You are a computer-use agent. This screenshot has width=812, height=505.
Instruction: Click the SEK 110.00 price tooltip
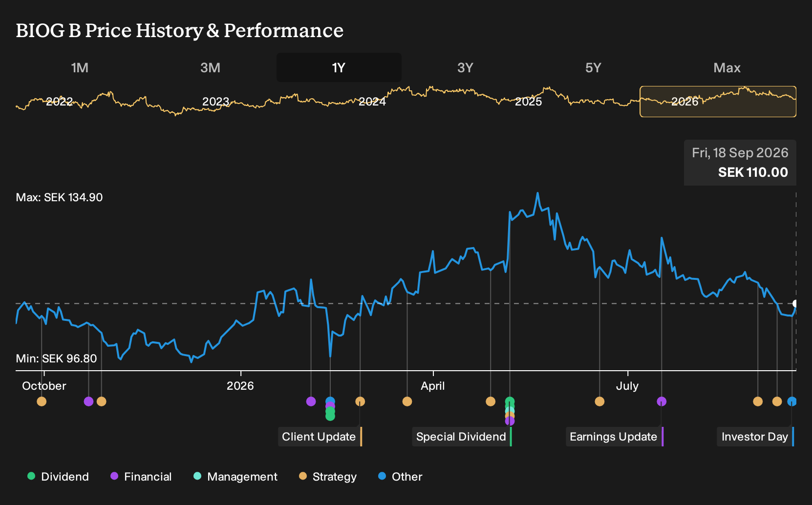coord(740,163)
